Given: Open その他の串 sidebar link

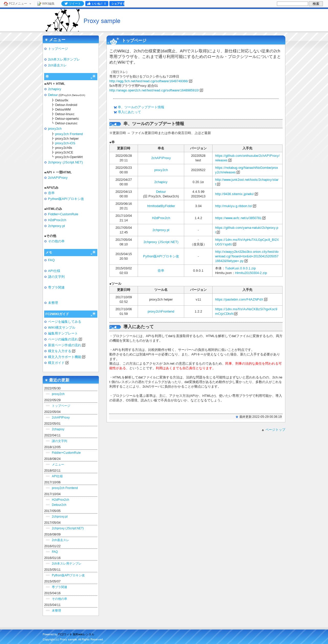Looking at the screenshot, I should click(x=56, y=241).
